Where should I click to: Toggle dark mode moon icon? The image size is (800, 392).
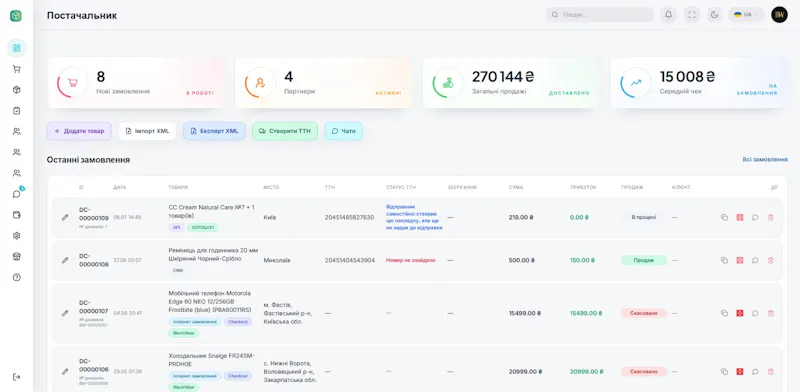tap(715, 15)
